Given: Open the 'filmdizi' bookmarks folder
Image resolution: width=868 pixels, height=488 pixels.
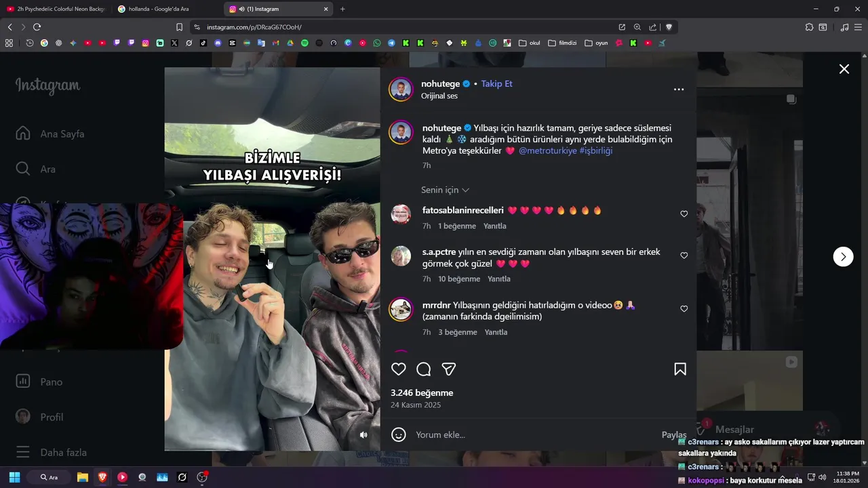Looking at the screenshot, I should pos(562,43).
